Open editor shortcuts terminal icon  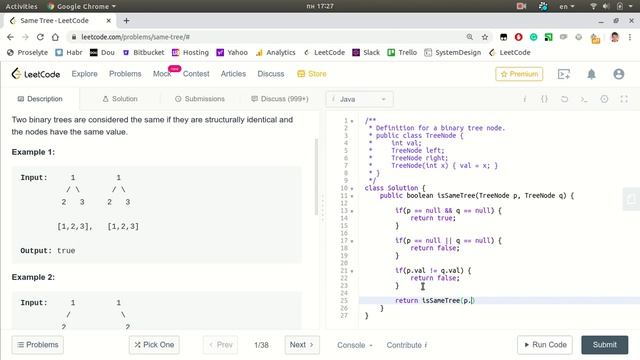coord(584,99)
